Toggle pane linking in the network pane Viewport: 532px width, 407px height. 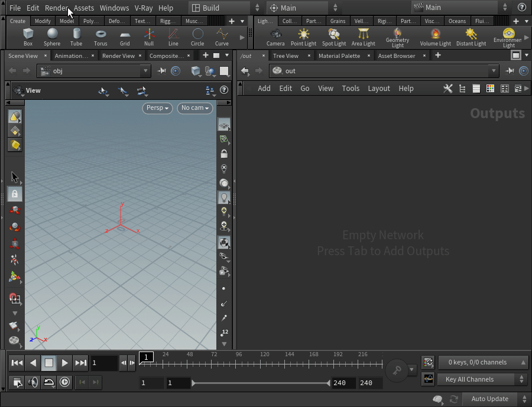524,71
